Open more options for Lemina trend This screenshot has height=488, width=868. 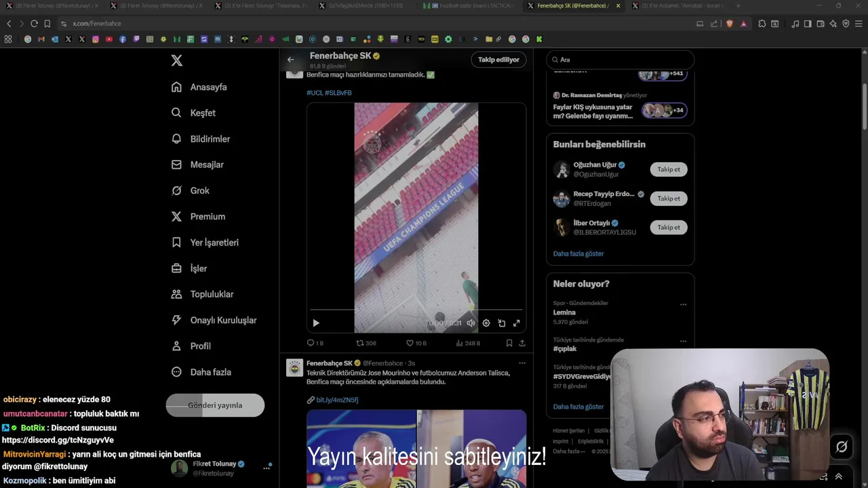(x=683, y=304)
